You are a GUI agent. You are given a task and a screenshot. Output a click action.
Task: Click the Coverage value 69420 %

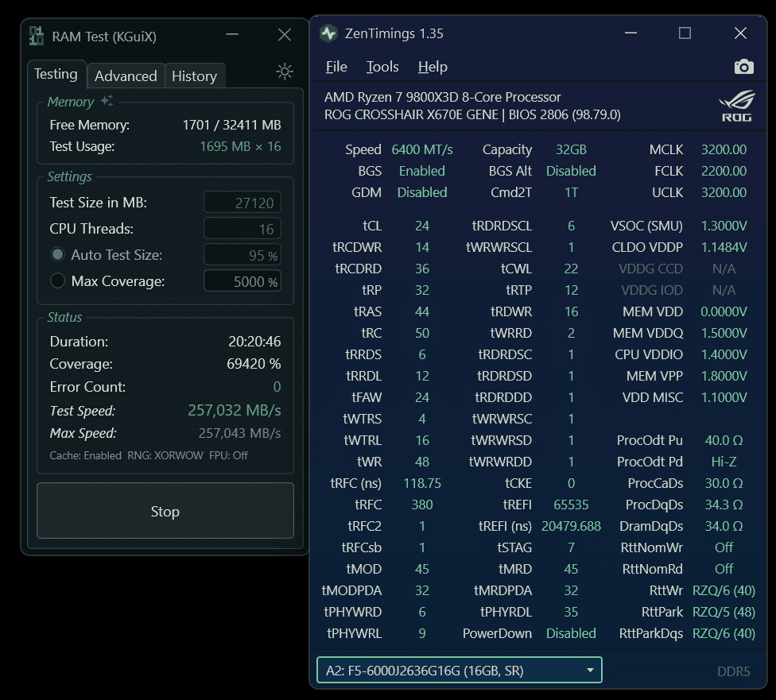(x=254, y=364)
